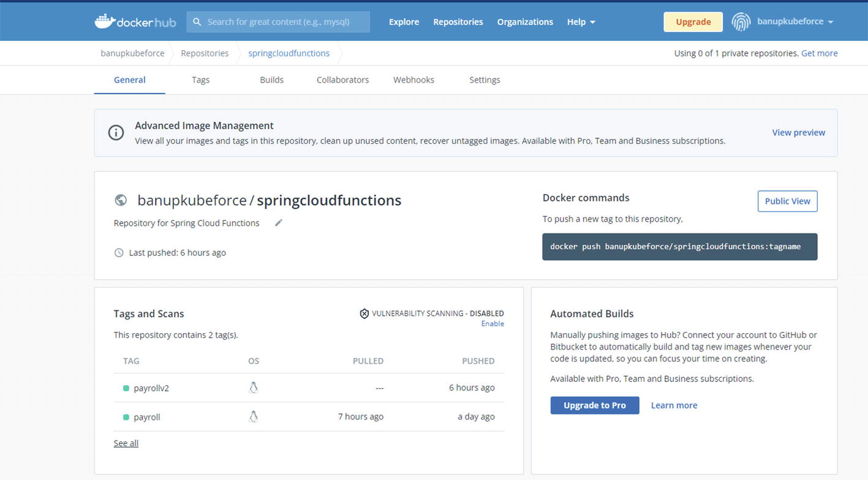
Task: Expand the banupkubeforce account menu
Action: pyautogui.click(x=794, y=21)
